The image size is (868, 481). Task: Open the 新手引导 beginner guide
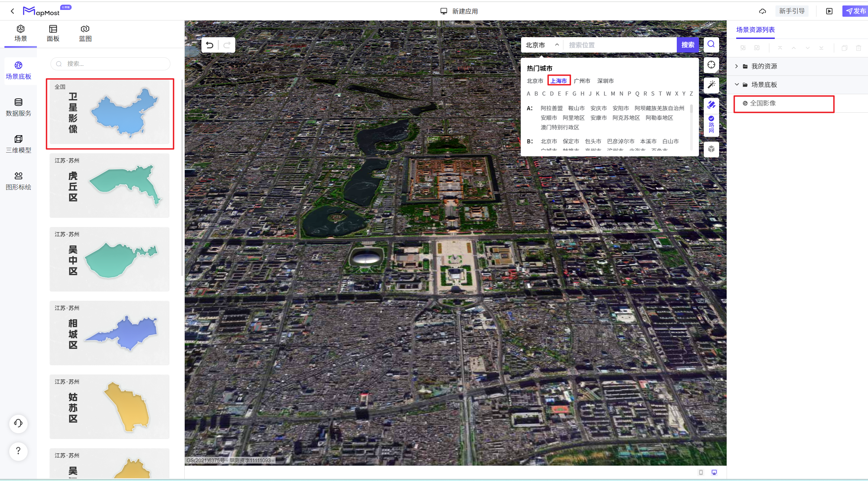[x=792, y=11]
